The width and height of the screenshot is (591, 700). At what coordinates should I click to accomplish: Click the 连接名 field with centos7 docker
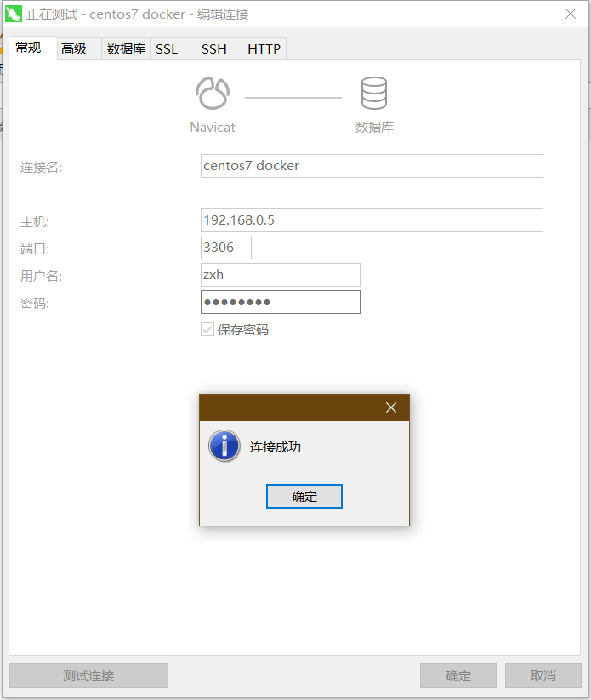coord(372,166)
